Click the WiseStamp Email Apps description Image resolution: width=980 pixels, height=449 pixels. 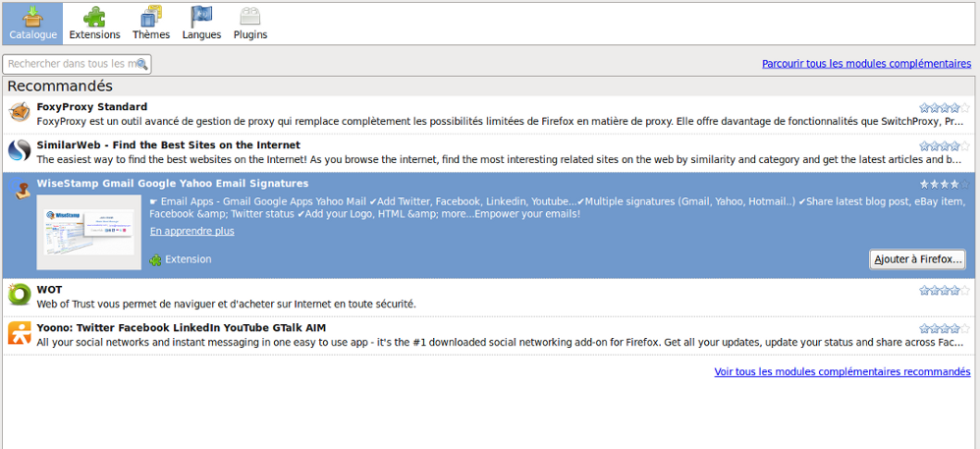[x=558, y=207]
